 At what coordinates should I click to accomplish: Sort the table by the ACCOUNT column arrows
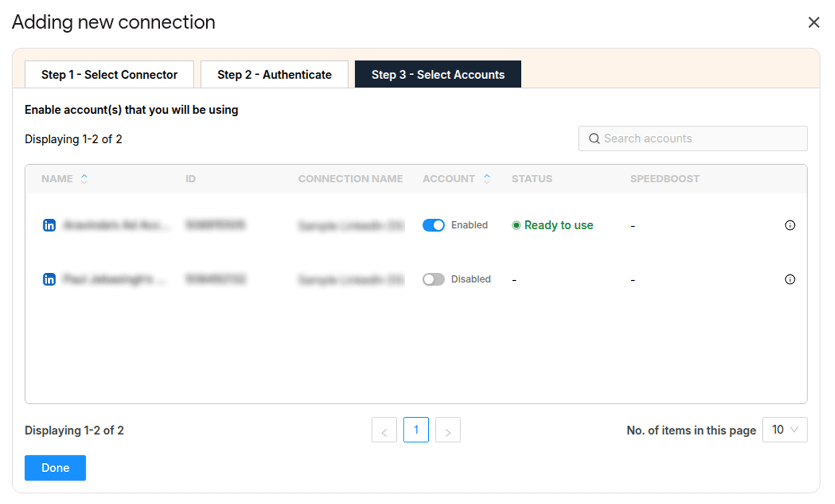[487, 179]
